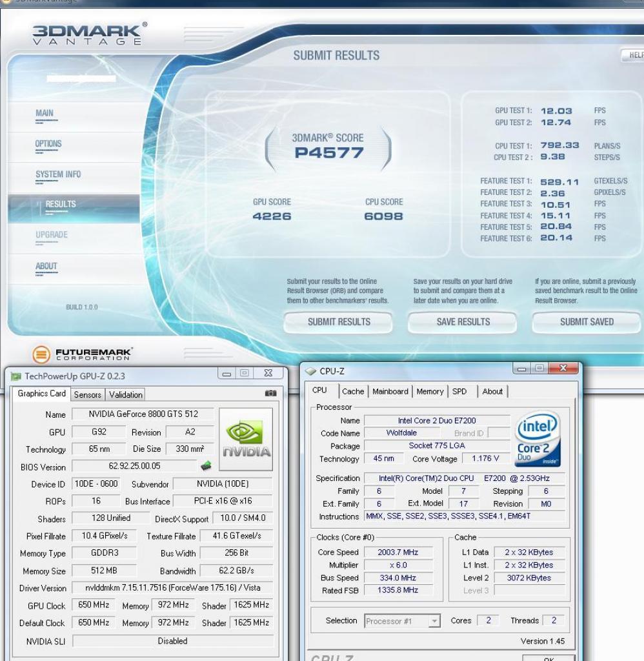Open SYSTEM INFO in 3DMark sidebar
The image size is (644, 661).
click(57, 174)
